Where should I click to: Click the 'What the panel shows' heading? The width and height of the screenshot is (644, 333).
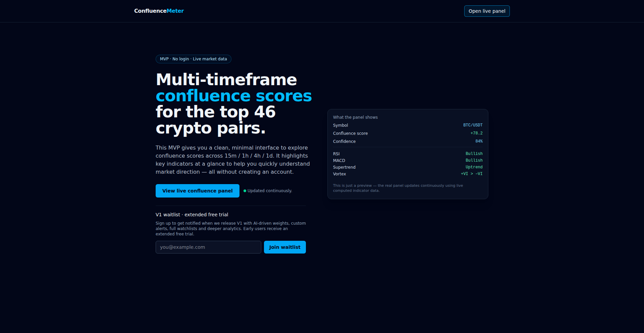coord(355,117)
